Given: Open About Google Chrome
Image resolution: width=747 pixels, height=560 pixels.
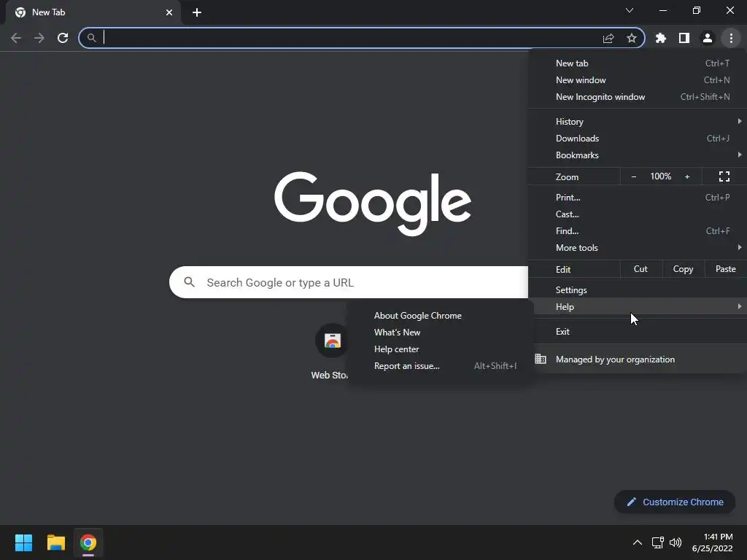Looking at the screenshot, I should pyautogui.click(x=441, y=316).
